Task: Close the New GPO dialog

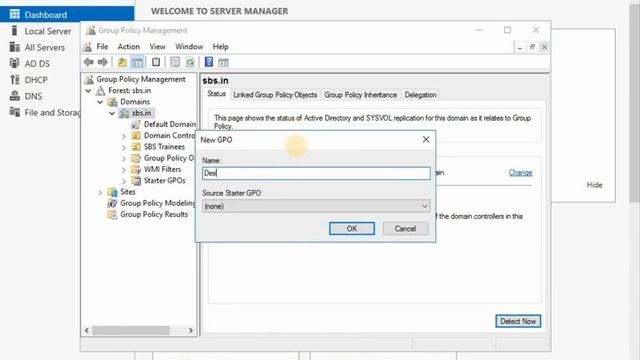Action: [x=426, y=140]
